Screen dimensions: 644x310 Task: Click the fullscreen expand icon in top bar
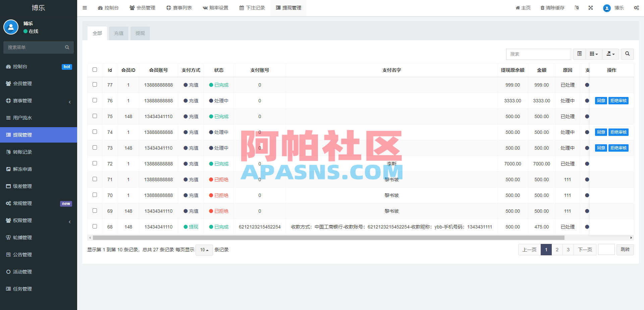pos(590,7)
